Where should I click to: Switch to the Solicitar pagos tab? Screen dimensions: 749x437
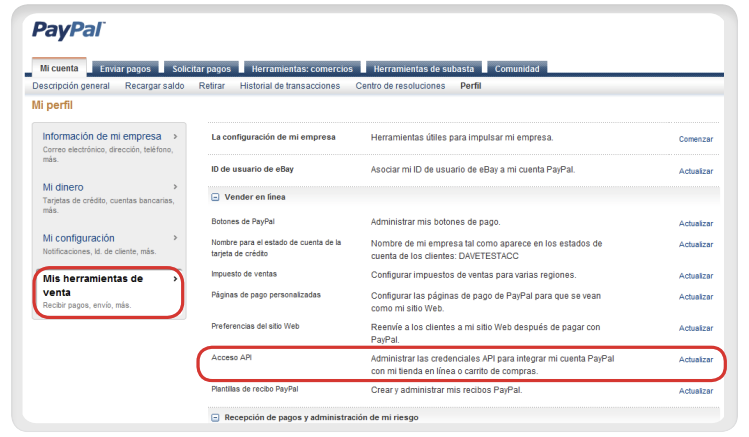[x=202, y=69]
